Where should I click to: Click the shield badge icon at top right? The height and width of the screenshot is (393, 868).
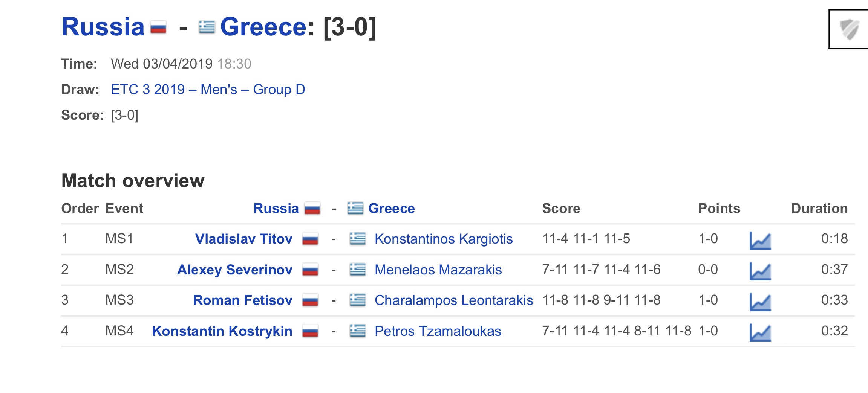point(849,29)
